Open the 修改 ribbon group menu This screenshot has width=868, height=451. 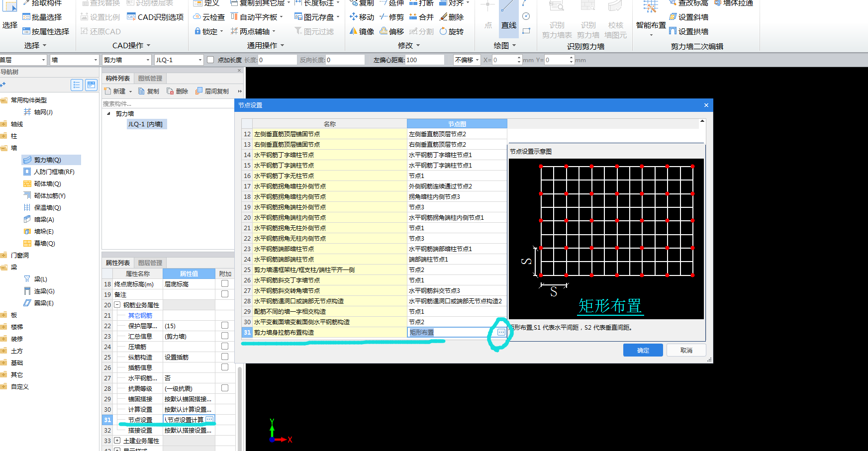pyautogui.click(x=409, y=45)
